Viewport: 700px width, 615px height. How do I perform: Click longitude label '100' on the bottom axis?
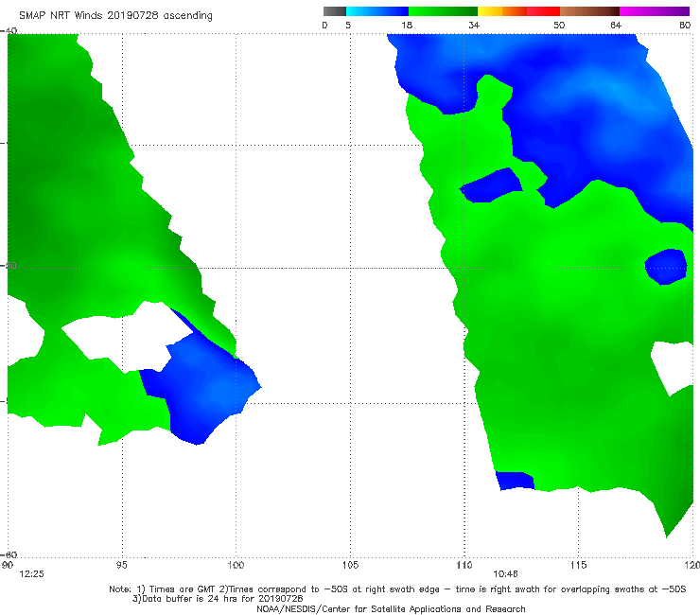[x=236, y=566]
